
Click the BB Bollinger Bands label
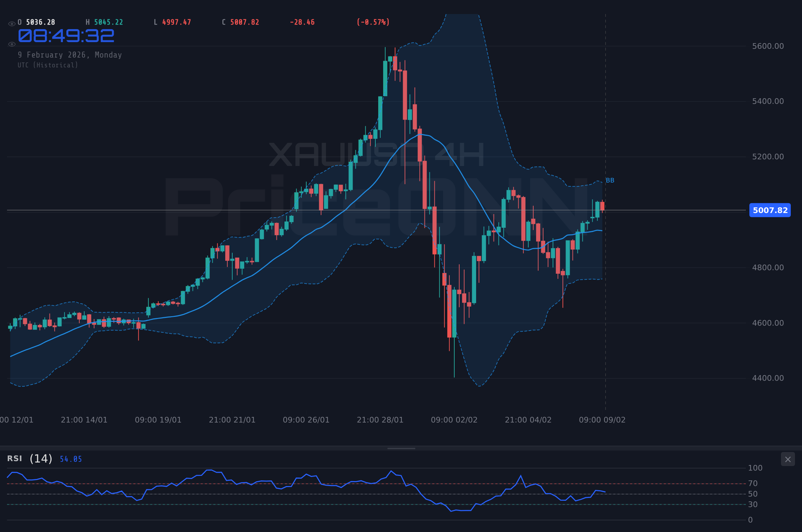coord(610,180)
